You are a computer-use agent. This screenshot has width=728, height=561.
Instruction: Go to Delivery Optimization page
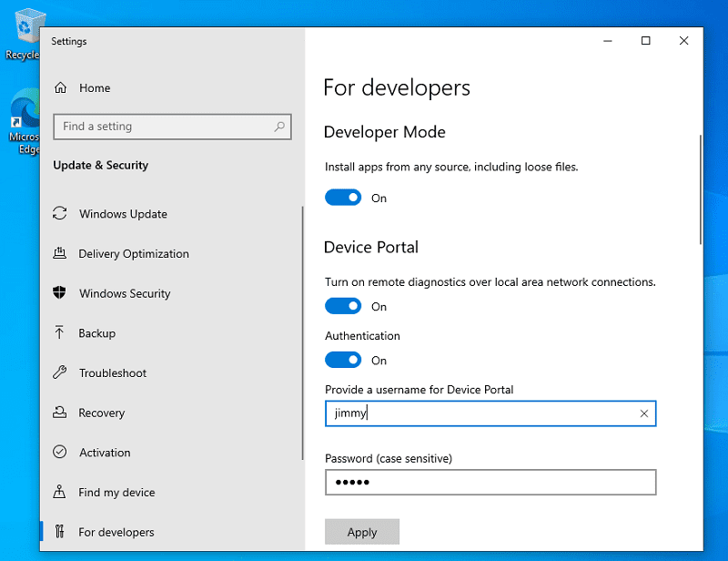(x=172, y=254)
